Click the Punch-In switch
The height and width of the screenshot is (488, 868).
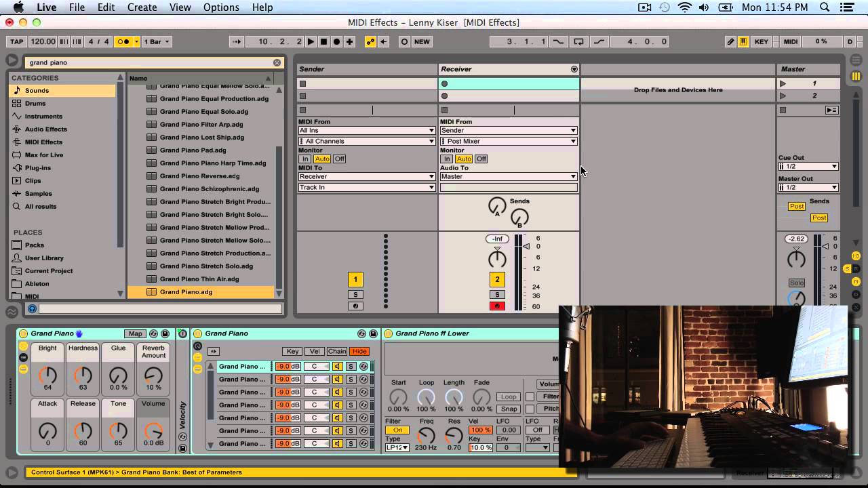558,41
